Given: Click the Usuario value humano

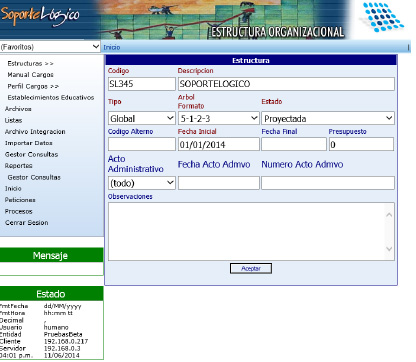Looking at the screenshot, I should [x=56, y=327].
